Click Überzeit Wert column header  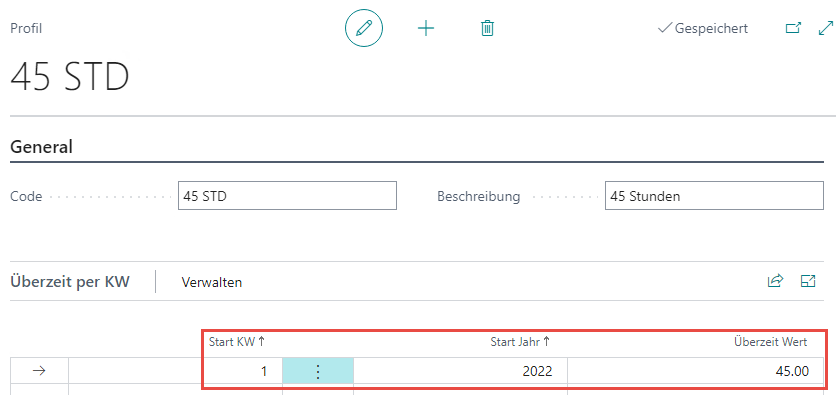[x=770, y=342]
